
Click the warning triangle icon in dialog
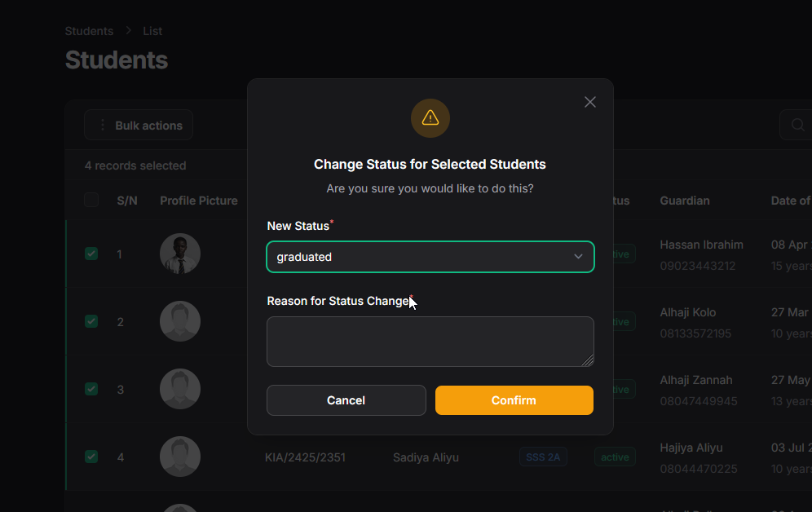[x=430, y=118]
